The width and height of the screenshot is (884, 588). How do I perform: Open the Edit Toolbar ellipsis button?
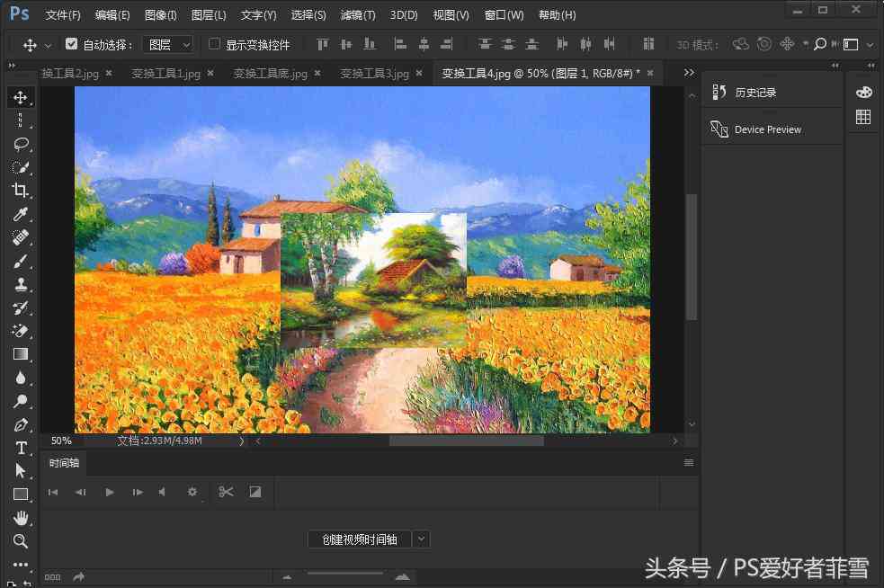[x=21, y=565]
